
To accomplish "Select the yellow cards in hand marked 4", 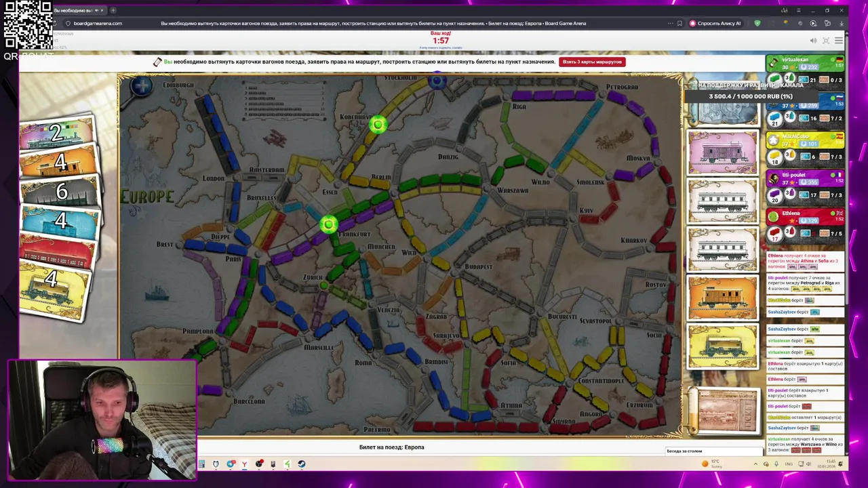I will pyautogui.click(x=56, y=290).
